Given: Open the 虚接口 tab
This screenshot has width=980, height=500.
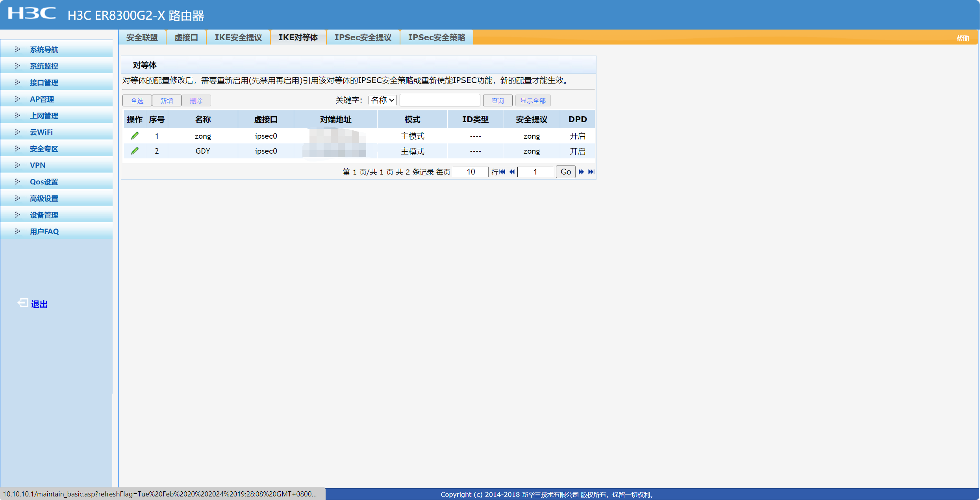Looking at the screenshot, I should [x=186, y=37].
